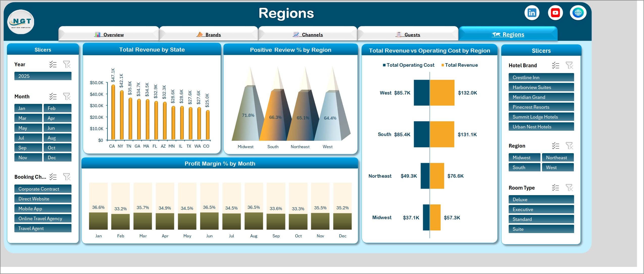Filter by Crestline Inn hotel brand
Screen dimensions: 644x274
tap(541, 77)
